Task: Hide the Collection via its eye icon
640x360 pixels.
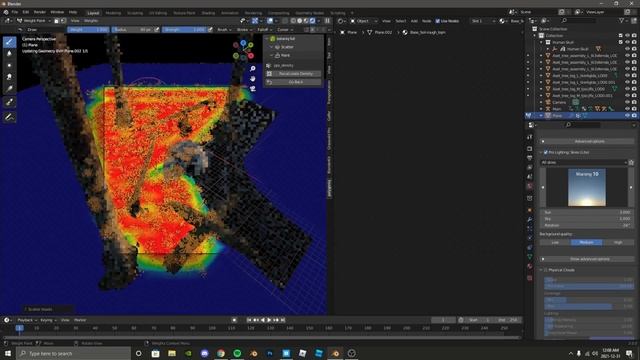Action: coord(627,36)
